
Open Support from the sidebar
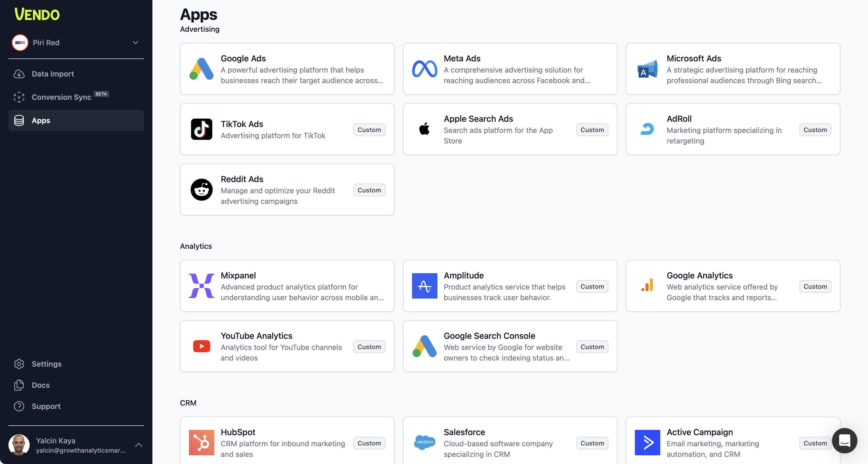coord(46,406)
